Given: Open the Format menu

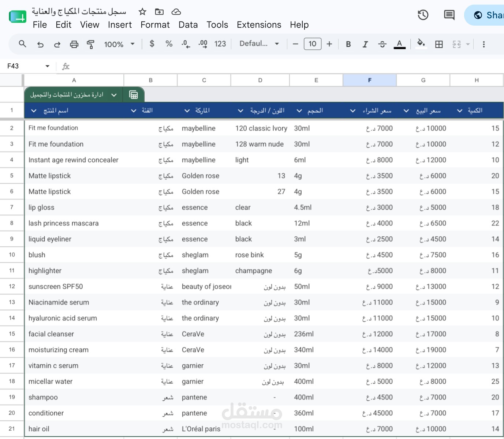Looking at the screenshot, I should tap(155, 25).
